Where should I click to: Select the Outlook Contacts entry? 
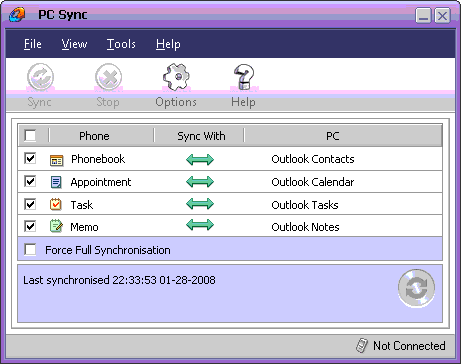click(x=313, y=159)
